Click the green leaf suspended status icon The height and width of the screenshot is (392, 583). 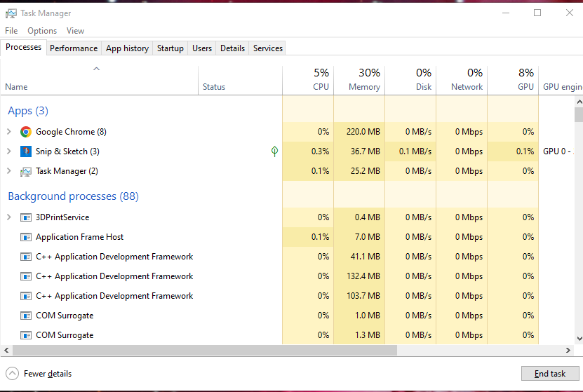(274, 151)
